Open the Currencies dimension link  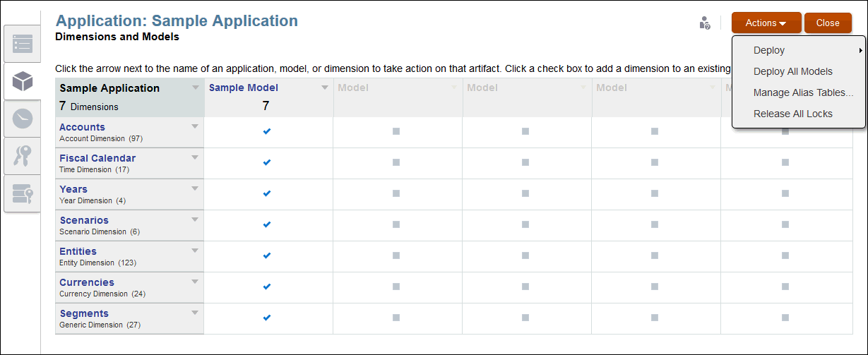click(x=87, y=282)
